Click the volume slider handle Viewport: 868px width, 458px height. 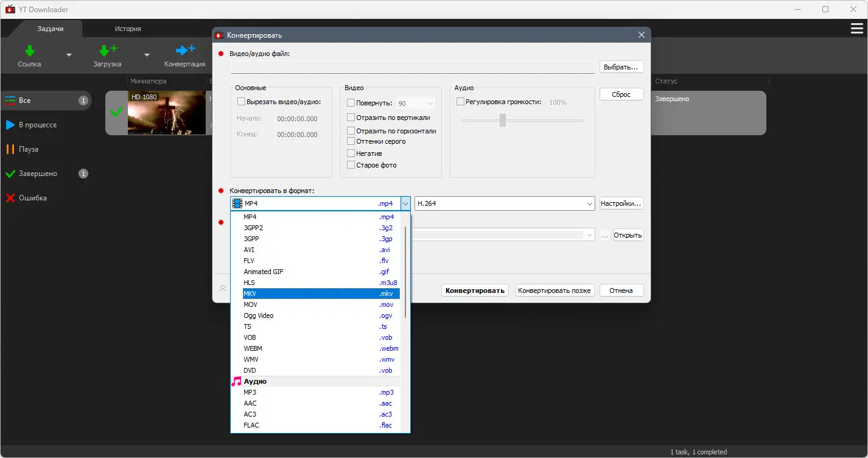[x=503, y=121]
